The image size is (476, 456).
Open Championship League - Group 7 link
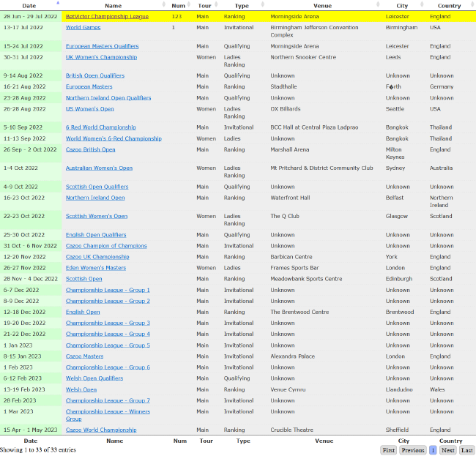(x=108, y=400)
